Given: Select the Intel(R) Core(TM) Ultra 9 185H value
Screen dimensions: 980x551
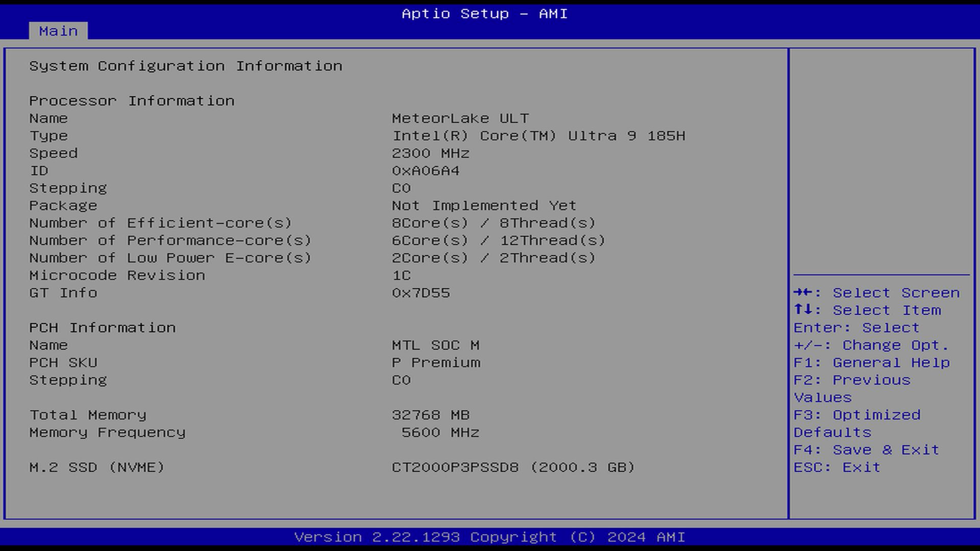Looking at the screenshot, I should coord(538,136).
